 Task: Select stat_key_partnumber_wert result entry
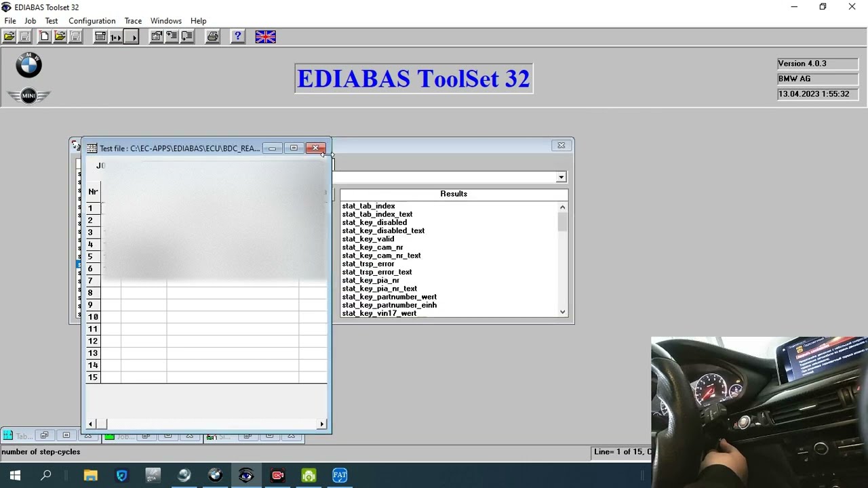point(389,297)
